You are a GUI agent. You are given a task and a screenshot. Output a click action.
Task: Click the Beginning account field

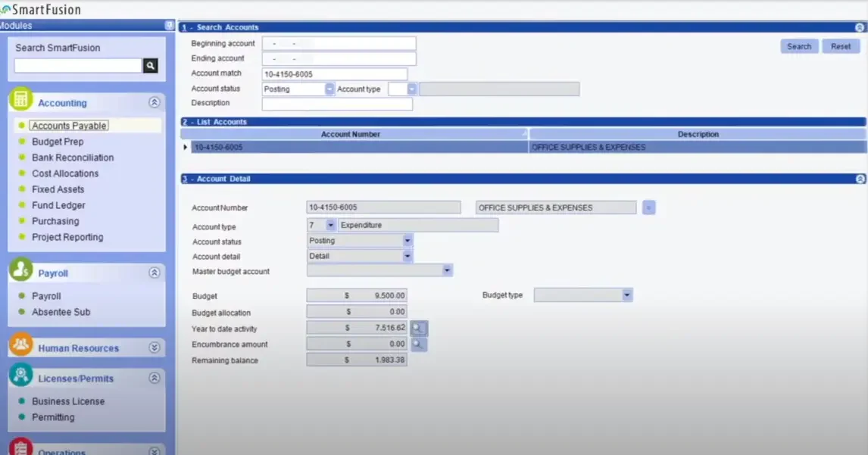coord(339,43)
